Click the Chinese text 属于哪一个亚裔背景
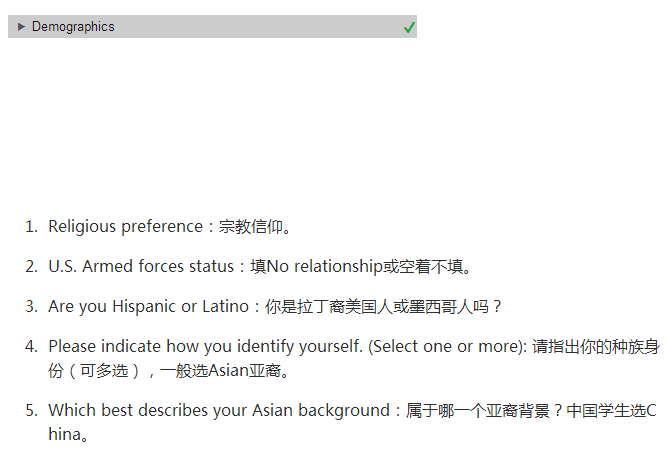This screenshot has height=455, width=666. click(x=477, y=411)
